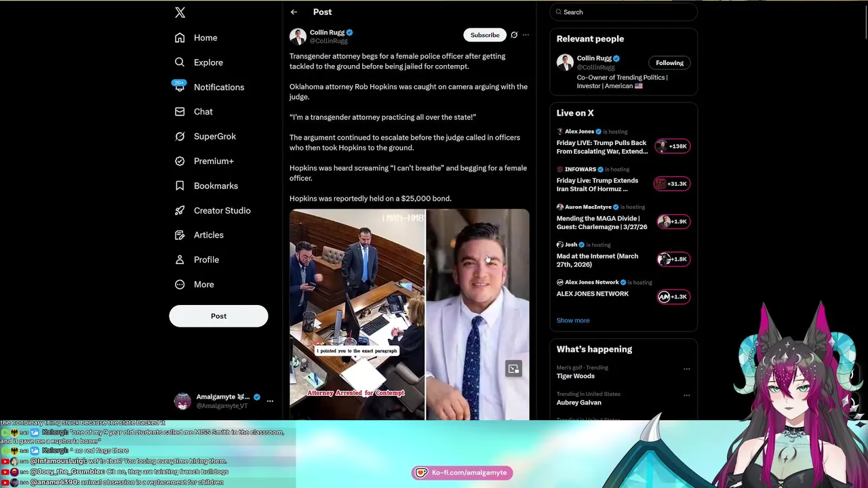Click the X logo icon
Viewport: 868px width, 488px height.
(x=180, y=12)
